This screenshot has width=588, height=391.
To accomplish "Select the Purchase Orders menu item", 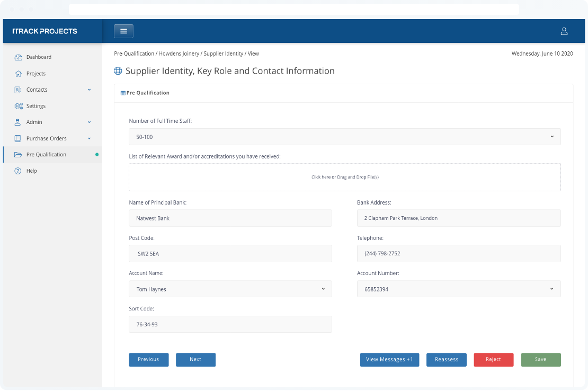I will coord(47,139).
